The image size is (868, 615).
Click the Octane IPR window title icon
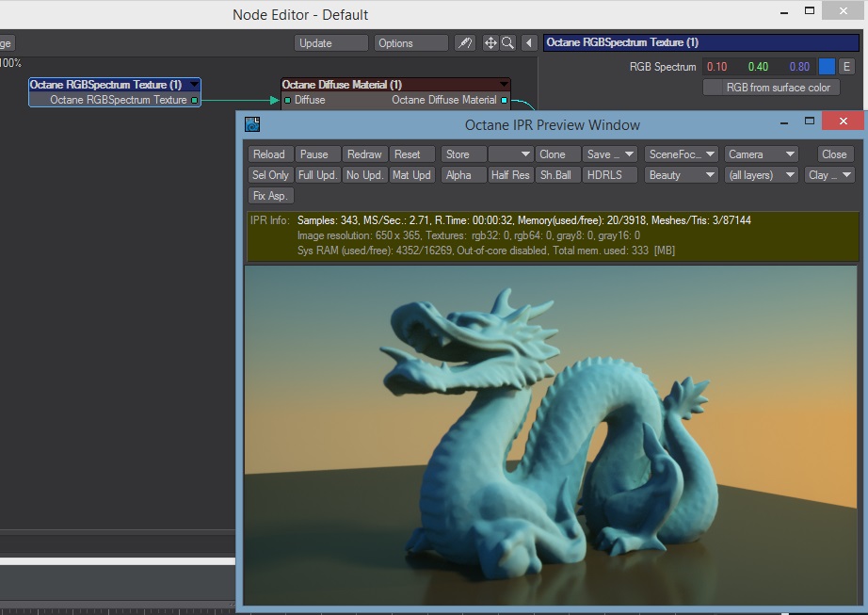pyautogui.click(x=252, y=124)
